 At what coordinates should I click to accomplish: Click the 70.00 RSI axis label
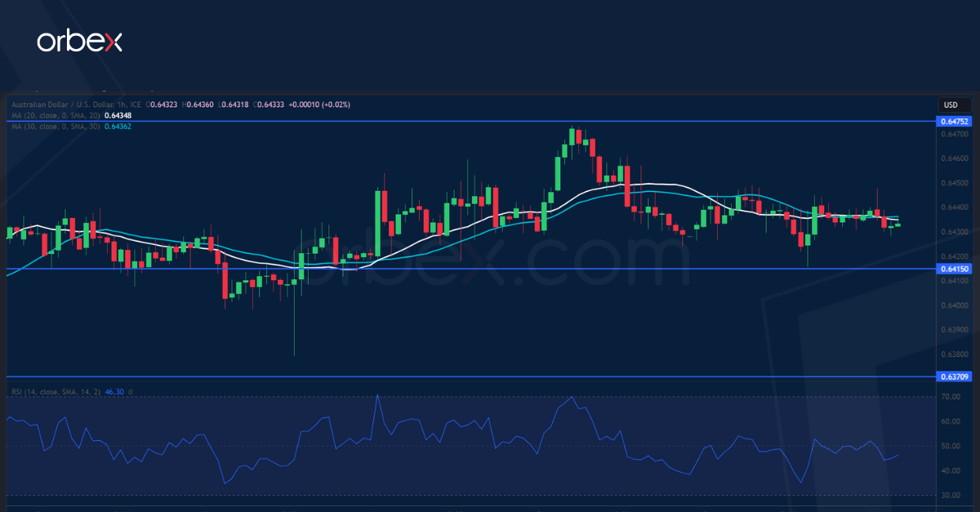pos(950,397)
